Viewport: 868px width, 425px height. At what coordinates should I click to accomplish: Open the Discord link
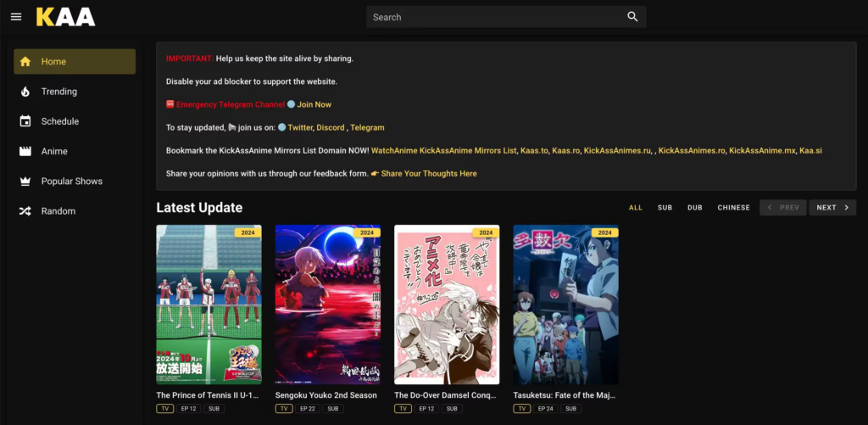[x=331, y=127]
